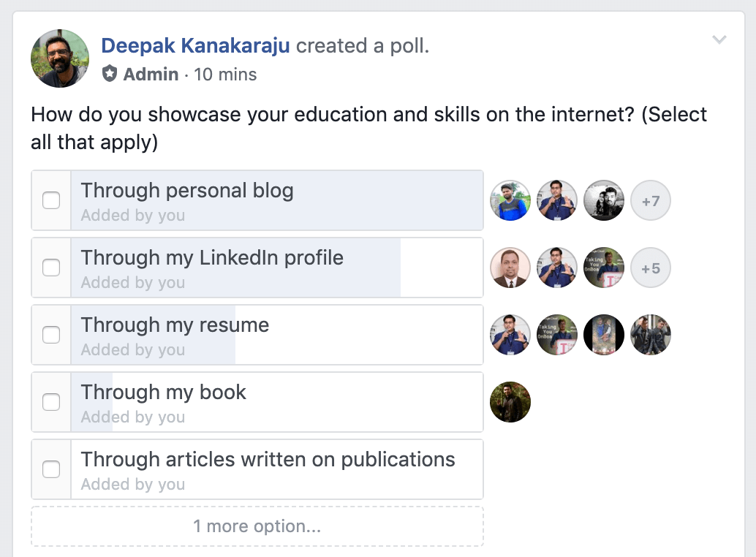The height and width of the screenshot is (557, 756).
Task: Click the Admin shield badge icon
Action: click(x=110, y=74)
